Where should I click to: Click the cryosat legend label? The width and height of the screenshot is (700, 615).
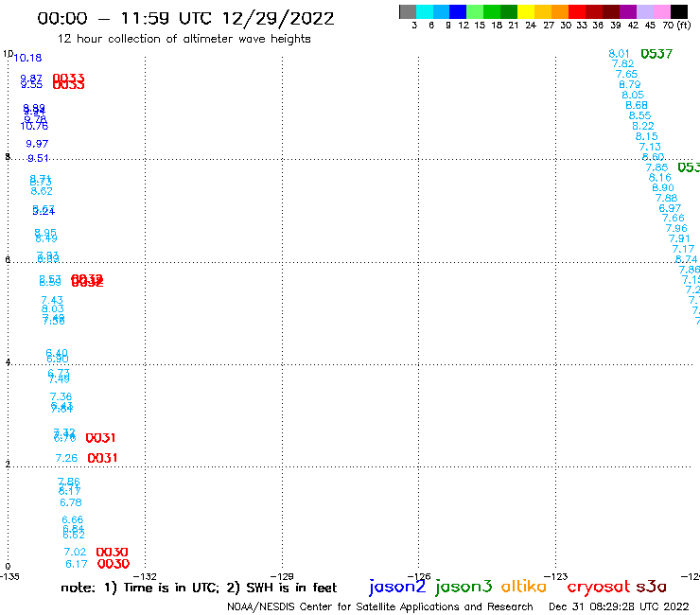[599, 587]
